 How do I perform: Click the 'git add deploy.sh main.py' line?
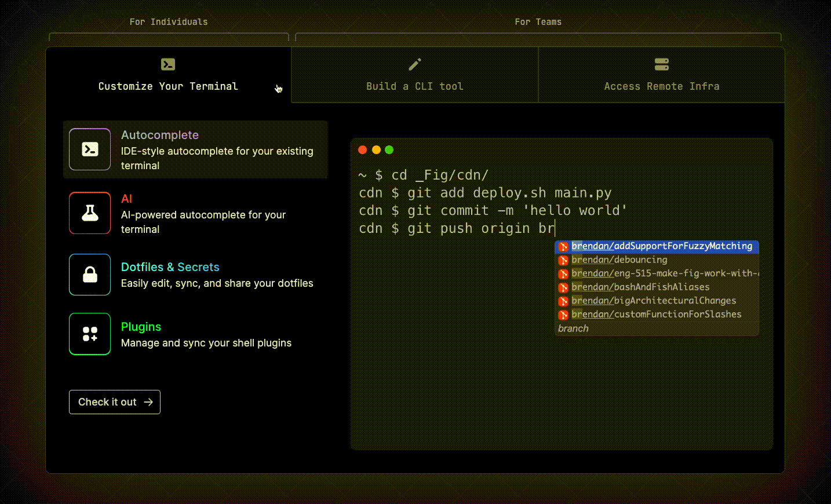(x=485, y=193)
